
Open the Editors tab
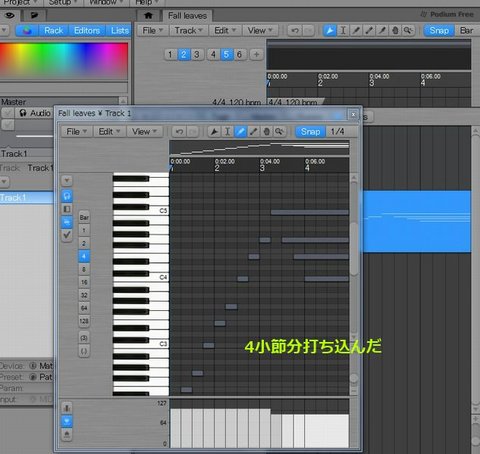(x=87, y=31)
